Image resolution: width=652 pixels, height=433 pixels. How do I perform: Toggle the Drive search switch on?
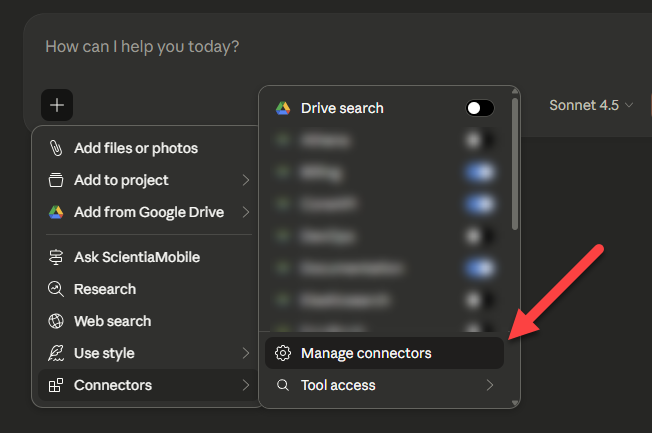point(480,108)
